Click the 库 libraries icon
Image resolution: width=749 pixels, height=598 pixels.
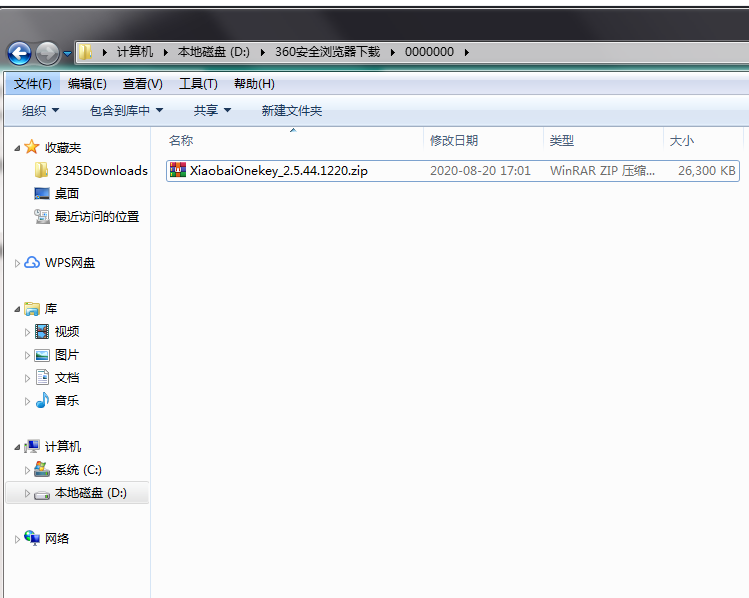pyautogui.click(x=32, y=309)
